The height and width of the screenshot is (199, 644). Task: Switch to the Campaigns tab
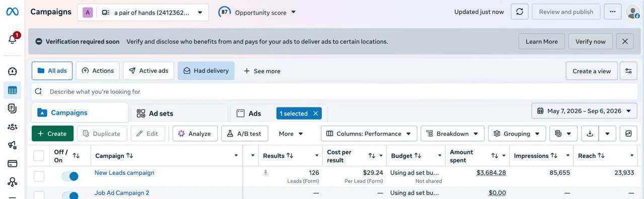click(x=79, y=113)
